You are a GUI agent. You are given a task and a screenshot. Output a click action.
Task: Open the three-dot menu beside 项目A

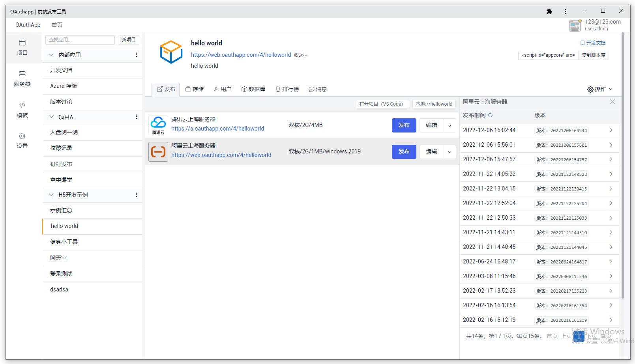coord(136,117)
